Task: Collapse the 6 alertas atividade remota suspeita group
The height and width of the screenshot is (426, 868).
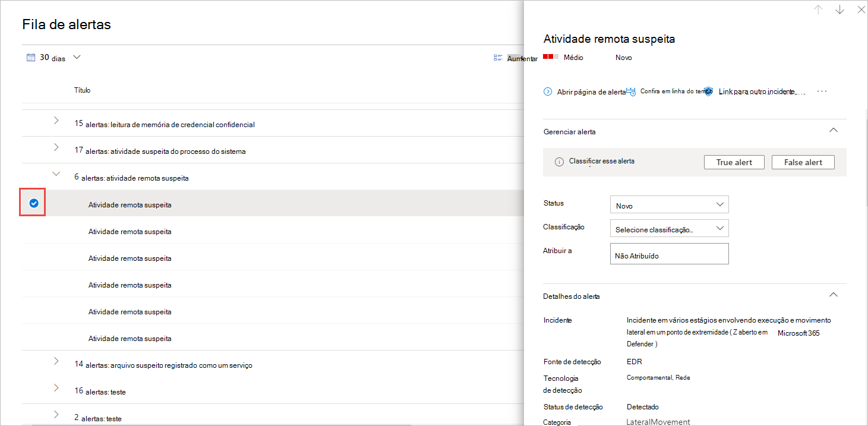Action: (56, 174)
